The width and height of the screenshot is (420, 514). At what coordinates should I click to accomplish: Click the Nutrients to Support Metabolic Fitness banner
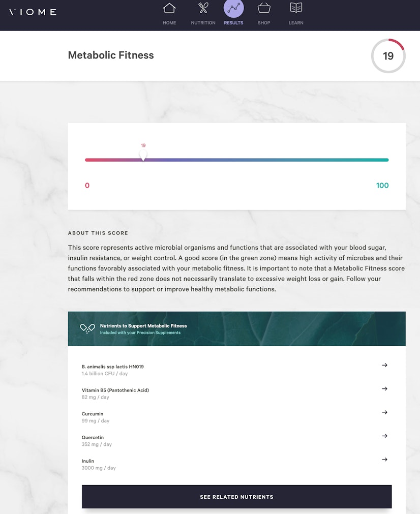(236, 328)
